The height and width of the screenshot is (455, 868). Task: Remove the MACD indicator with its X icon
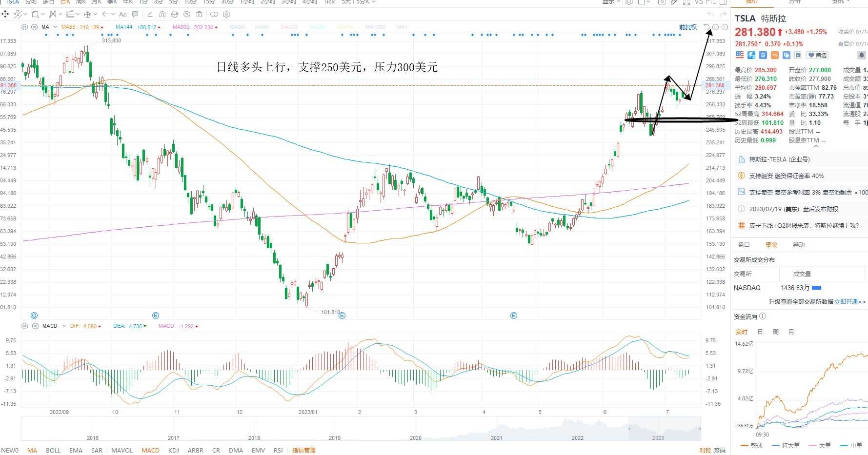35,326
